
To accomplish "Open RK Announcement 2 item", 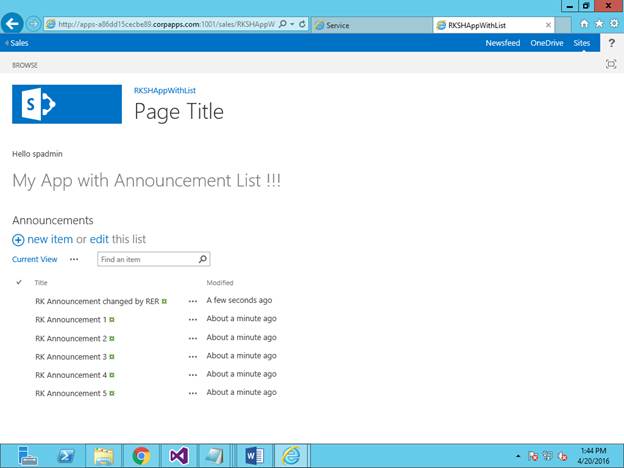I will point(71,338).
